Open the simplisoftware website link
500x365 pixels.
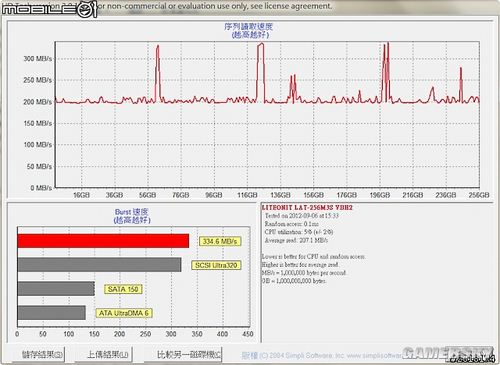(x=374, y=356)
